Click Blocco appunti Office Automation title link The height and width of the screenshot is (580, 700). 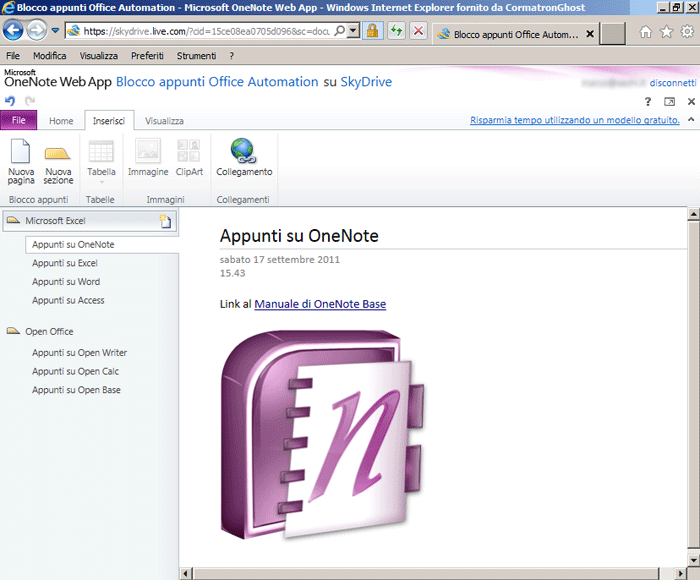click(x=217, y=82)
